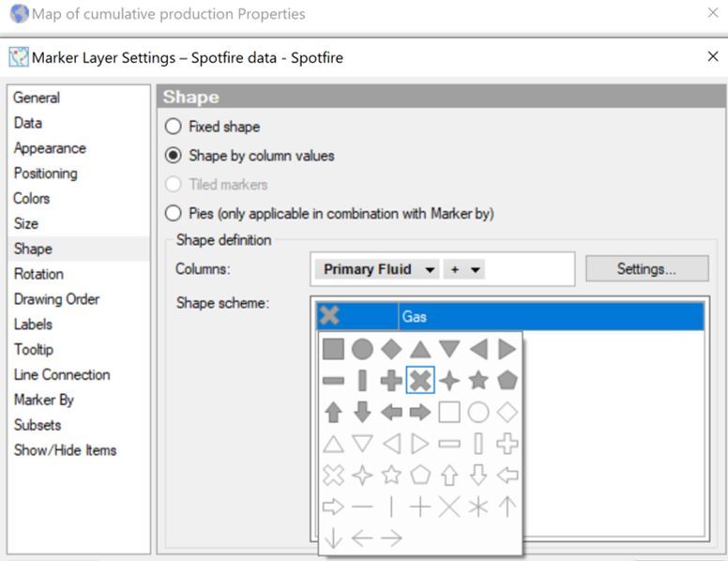Choose the filled plus-sign shape

(391, 381)
